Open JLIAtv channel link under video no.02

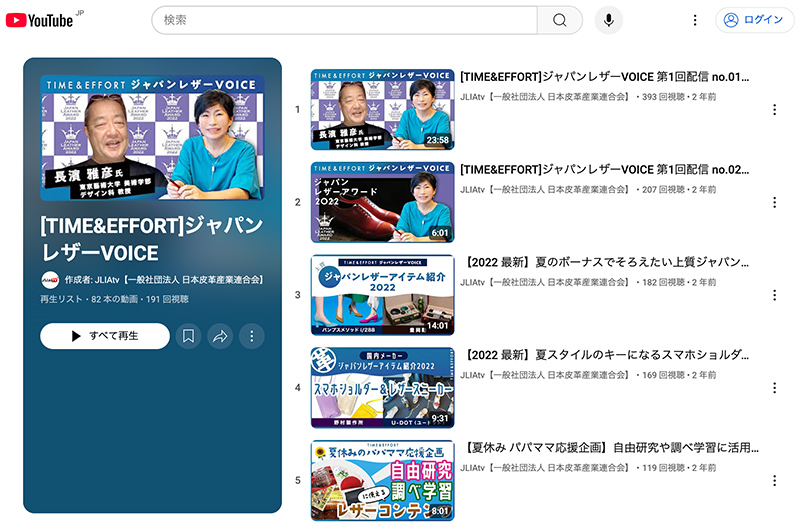[x=545, y=190]
